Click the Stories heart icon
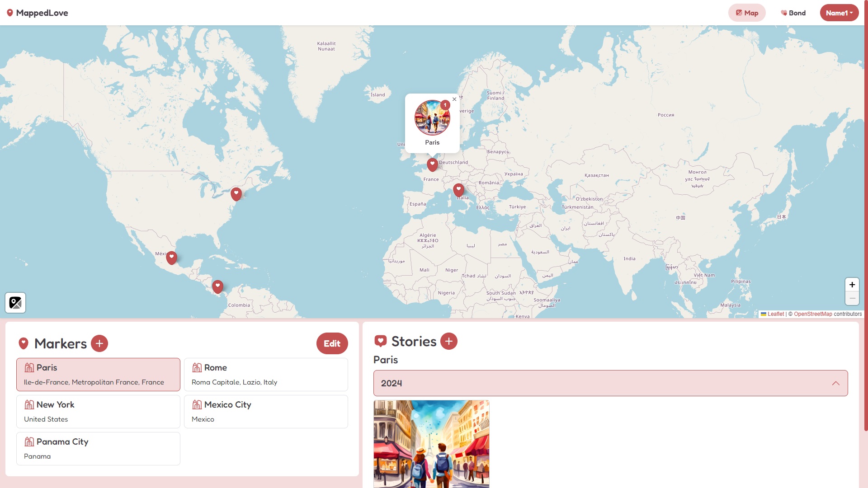Viewport: 868px width, 488px height. pos(380,341)
